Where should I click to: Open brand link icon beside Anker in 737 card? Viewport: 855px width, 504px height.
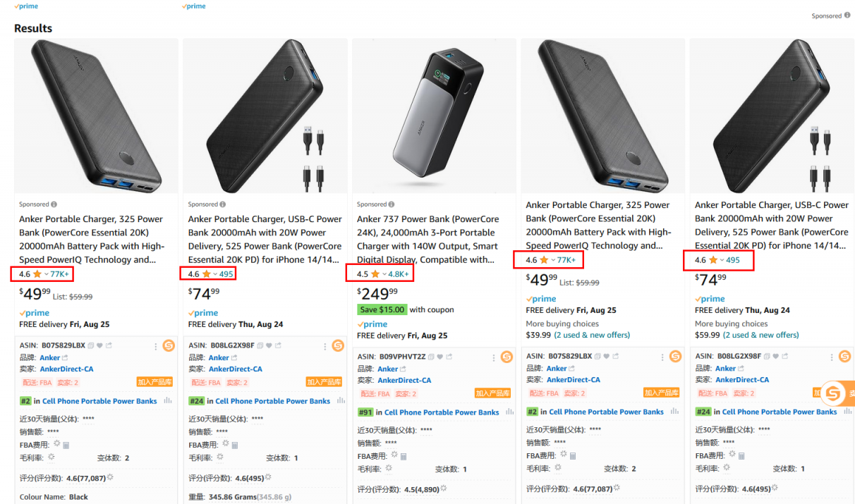click(403, 369)
